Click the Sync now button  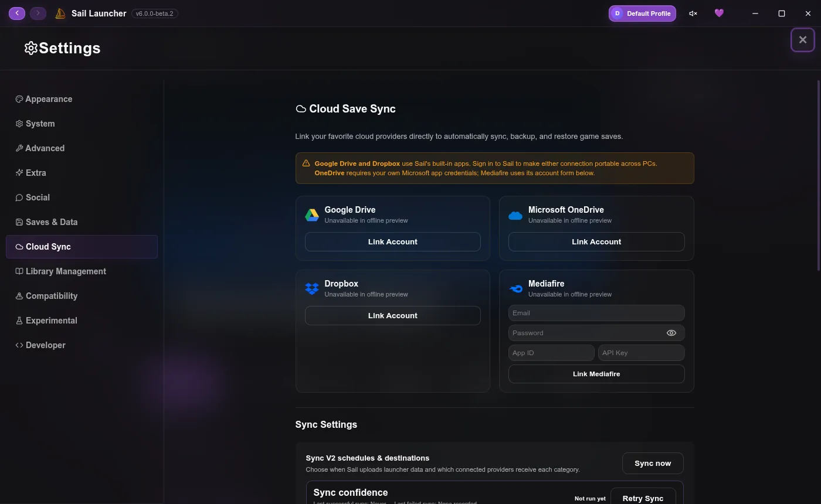click(x=653, y=463)
